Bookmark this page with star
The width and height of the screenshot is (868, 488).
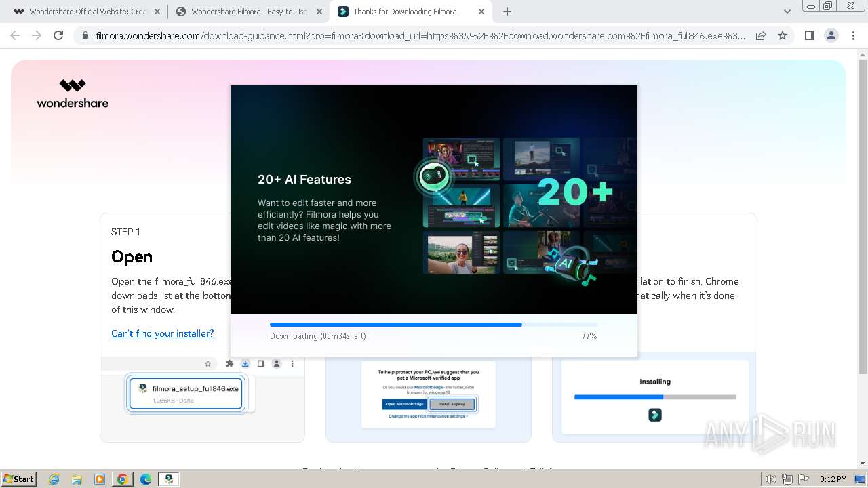783,35
